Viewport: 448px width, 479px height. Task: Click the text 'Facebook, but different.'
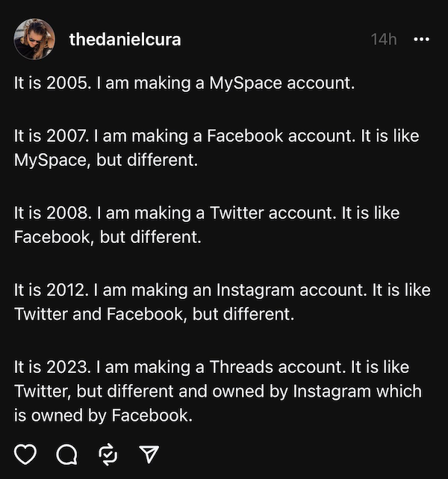pos(108,237)
